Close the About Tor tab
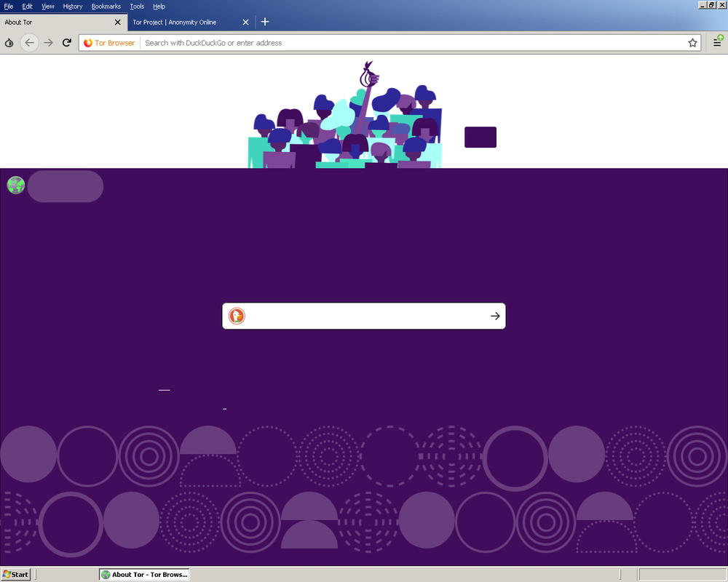 point(117,23)
